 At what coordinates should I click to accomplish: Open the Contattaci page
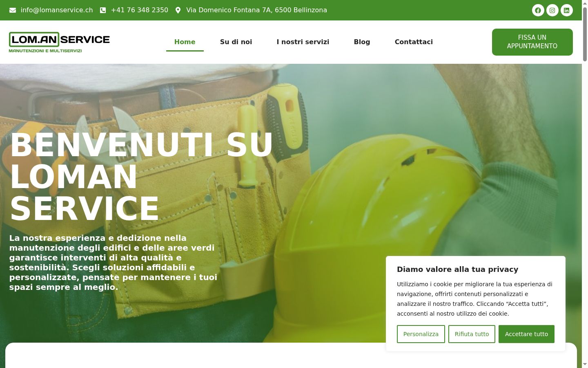(414, 42)
